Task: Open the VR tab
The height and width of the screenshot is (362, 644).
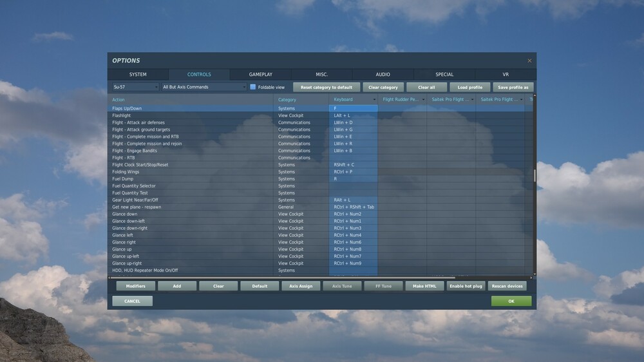Action: (506, 74)
